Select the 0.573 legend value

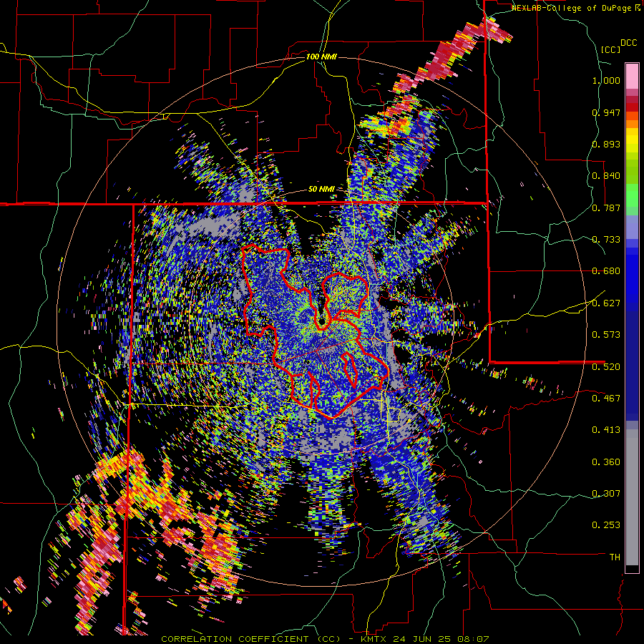click(x=606, y=335)
